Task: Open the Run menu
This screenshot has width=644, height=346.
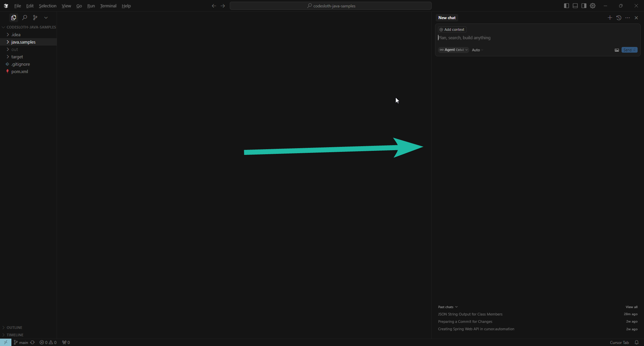Action: [x=91, y=6]
